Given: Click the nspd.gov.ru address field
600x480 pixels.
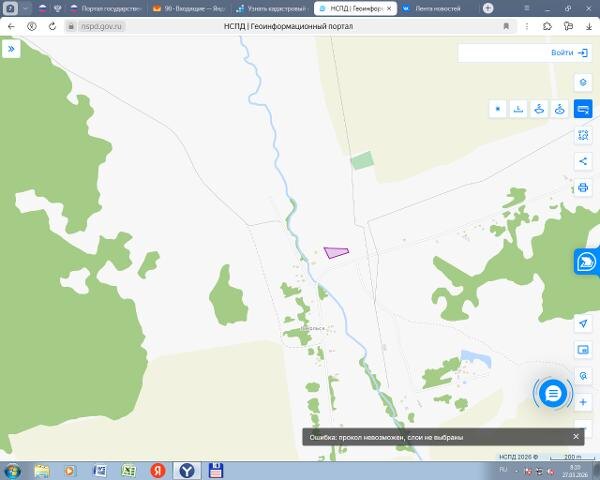Looking at the screenshot, I should point(101,26).
